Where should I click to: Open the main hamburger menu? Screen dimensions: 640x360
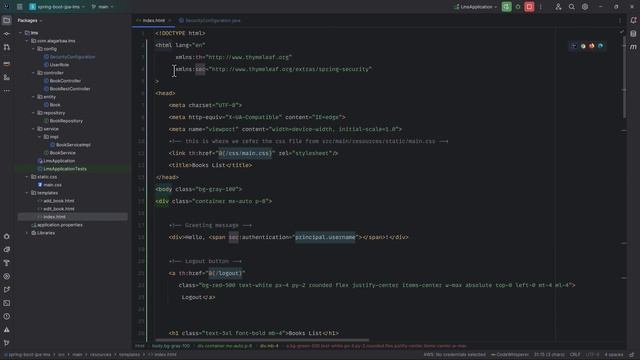(20, 7)
